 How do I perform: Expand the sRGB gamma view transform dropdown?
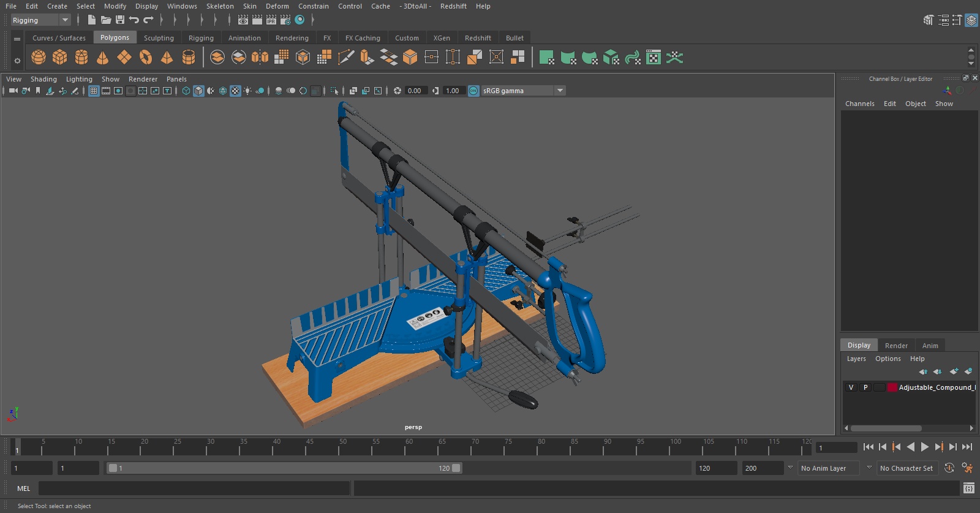coord(559,91)
